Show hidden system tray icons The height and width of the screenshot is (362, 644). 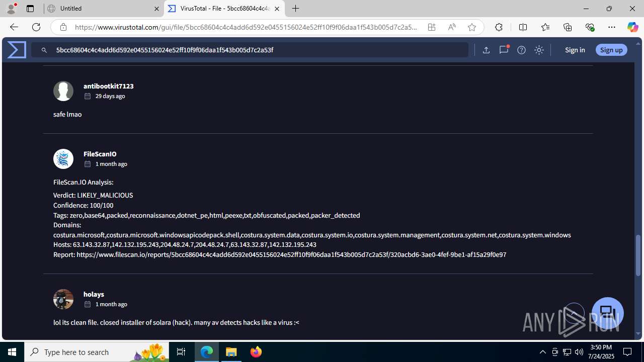point(542,352)
